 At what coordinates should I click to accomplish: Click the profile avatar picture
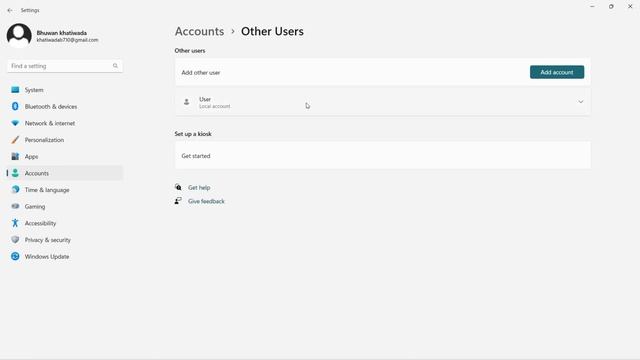click(19, 36)
